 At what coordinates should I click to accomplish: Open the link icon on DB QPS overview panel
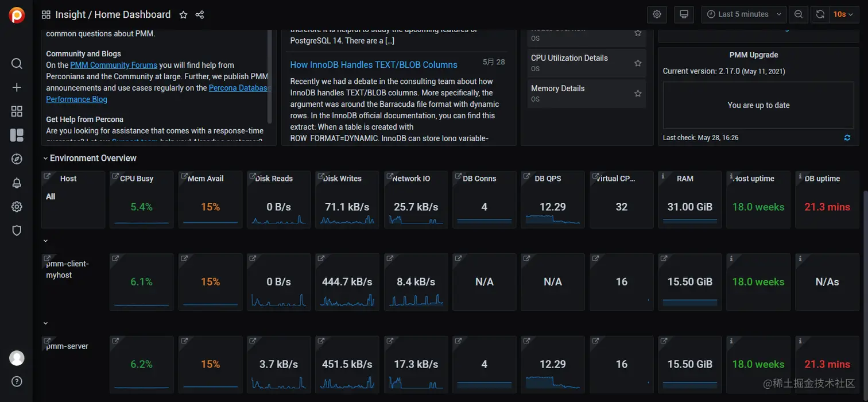point(527,176)
